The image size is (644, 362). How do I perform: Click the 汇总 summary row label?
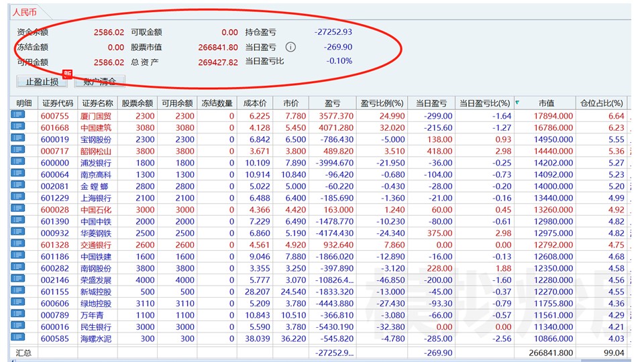(x=23, y=353)
